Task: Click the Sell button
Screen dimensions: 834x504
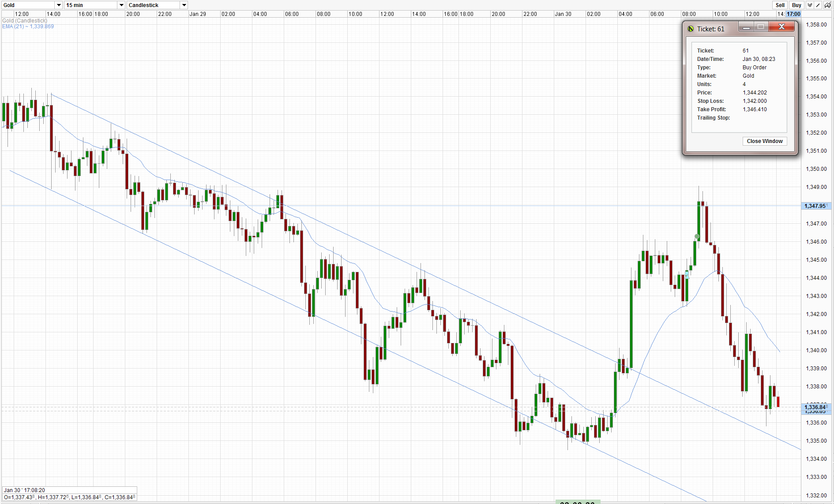Action: (780, 5)
